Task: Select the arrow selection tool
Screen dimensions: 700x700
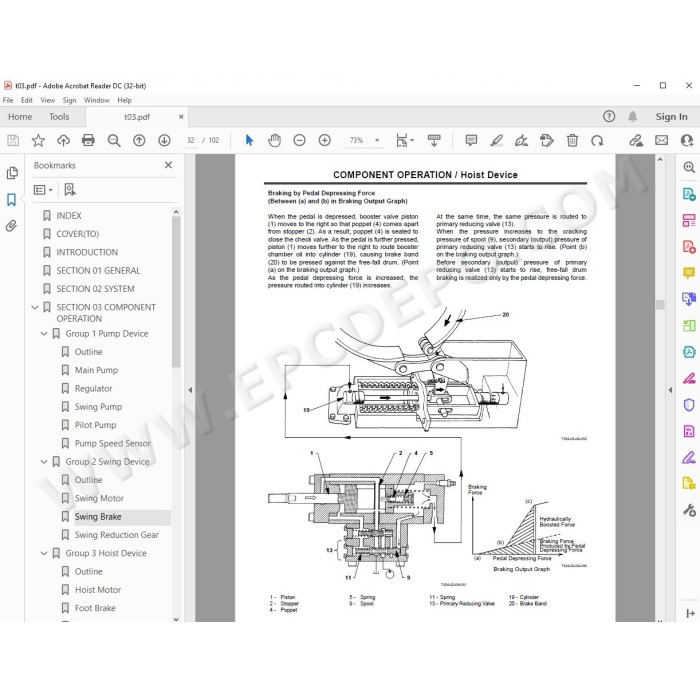Action: [249, 141]
